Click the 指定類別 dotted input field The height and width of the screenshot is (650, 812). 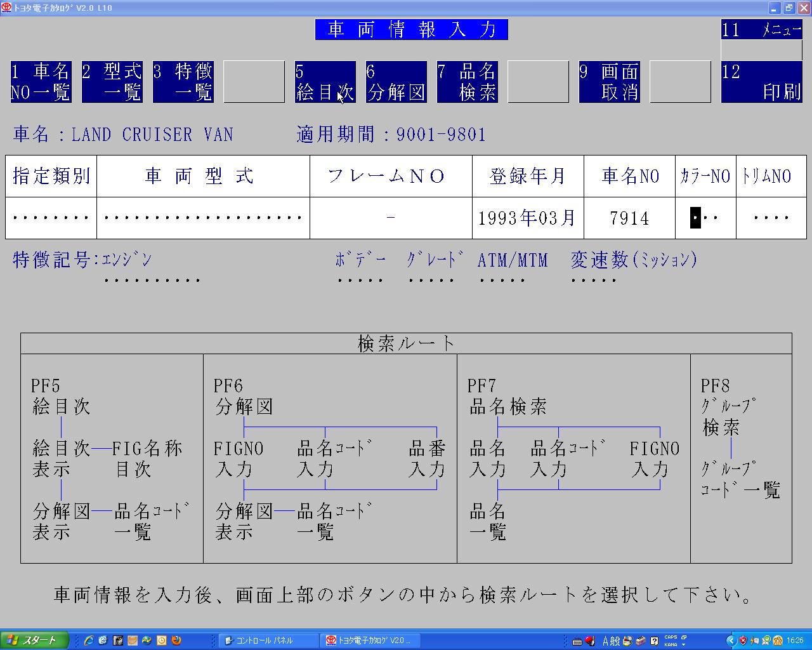point(51,218)
